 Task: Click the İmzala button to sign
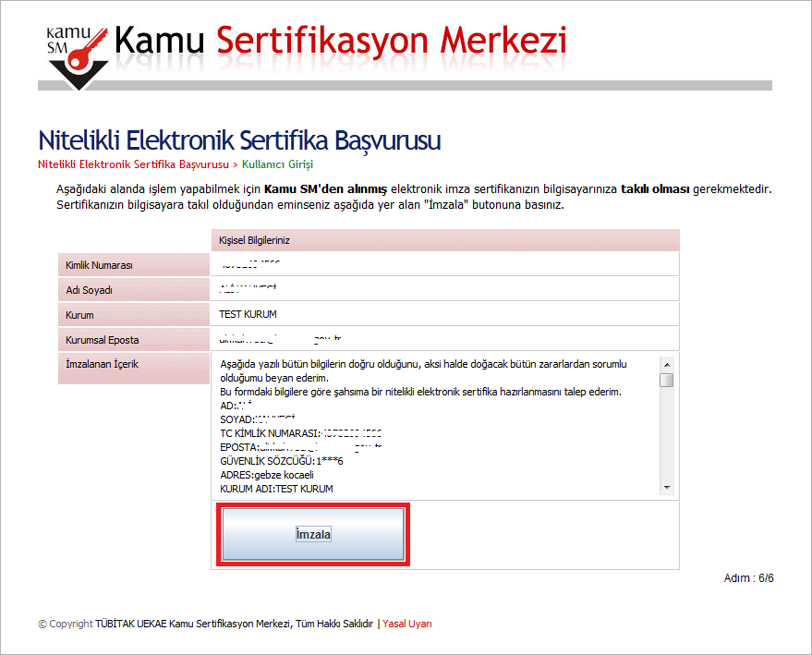click(x=313, y=534)
